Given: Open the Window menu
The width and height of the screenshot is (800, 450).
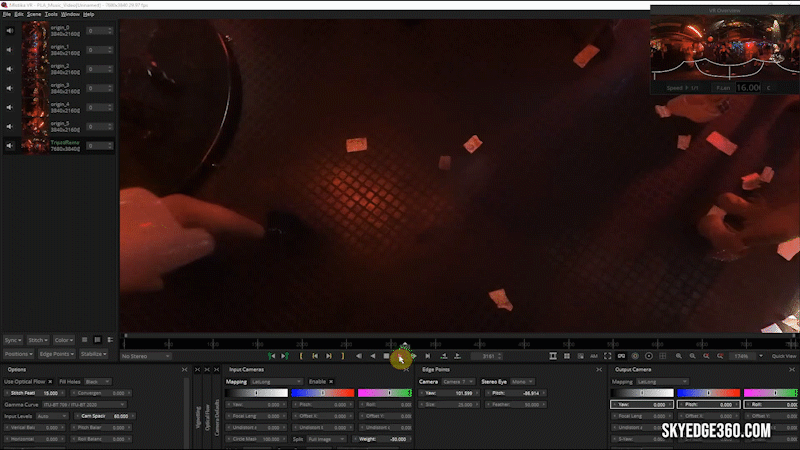Looking at the screenshot, I should click(x=70, y=14).
